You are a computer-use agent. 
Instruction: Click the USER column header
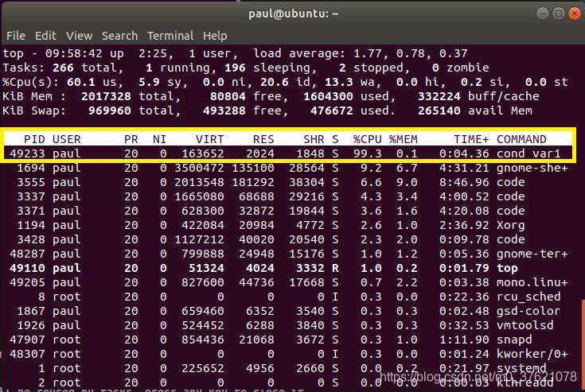[66, 139]
